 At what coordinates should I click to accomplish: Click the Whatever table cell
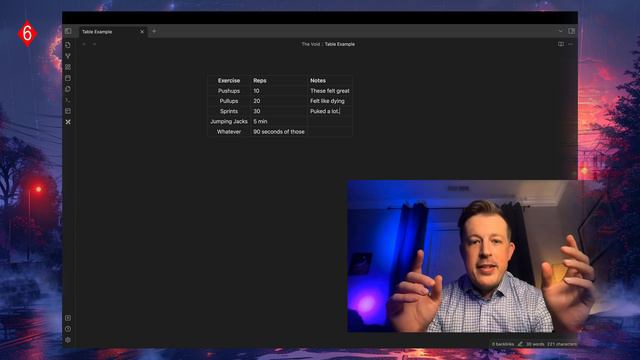pos(229,131)
